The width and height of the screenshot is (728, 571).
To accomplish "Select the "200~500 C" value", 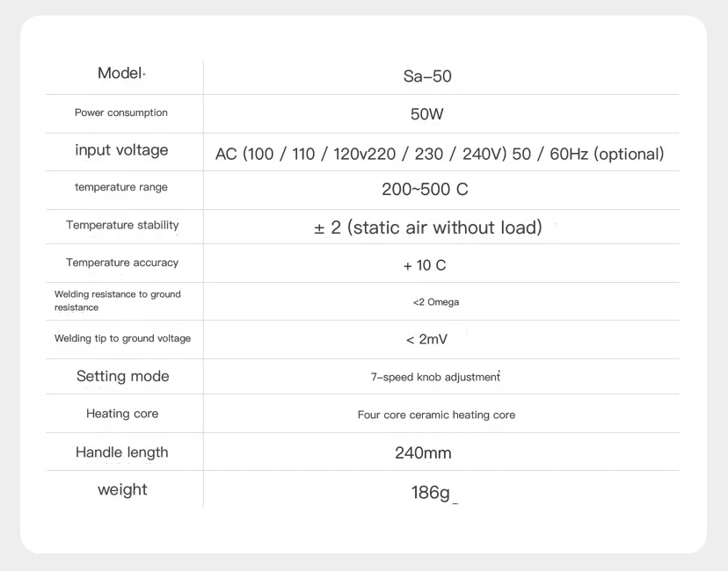I will tap(425, 189).
